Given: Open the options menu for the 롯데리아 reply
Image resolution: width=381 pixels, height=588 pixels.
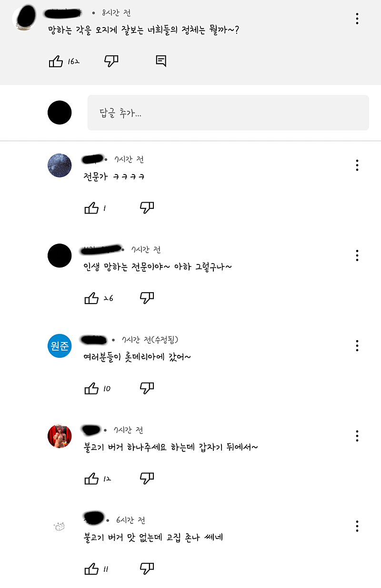Looking at the screenshot, I should click(357, 346).
